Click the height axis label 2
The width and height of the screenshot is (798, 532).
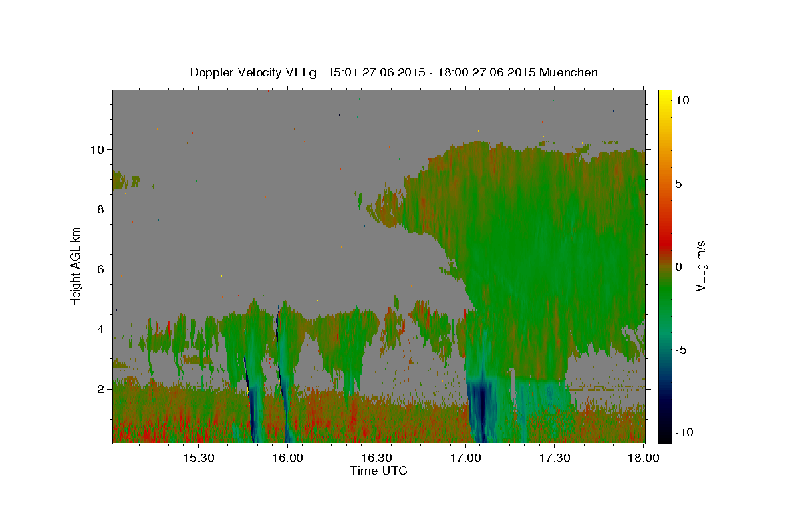[x=100, y=389]
